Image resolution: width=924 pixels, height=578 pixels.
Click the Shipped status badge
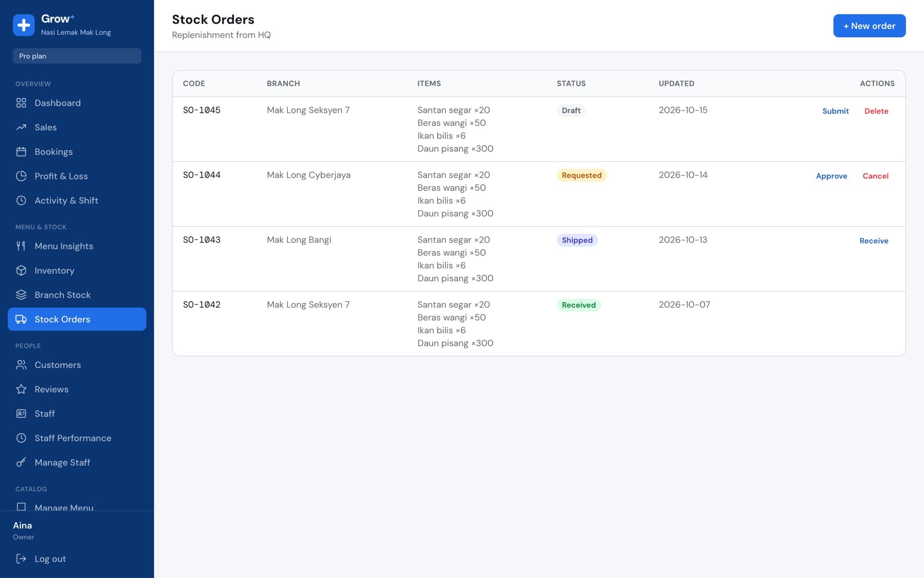point(577,240)
